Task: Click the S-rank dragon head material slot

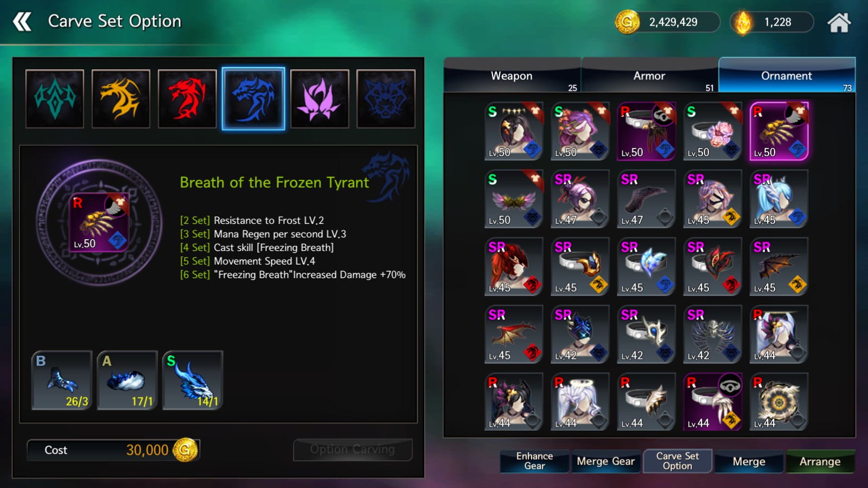Action: [x=193, y=380]
